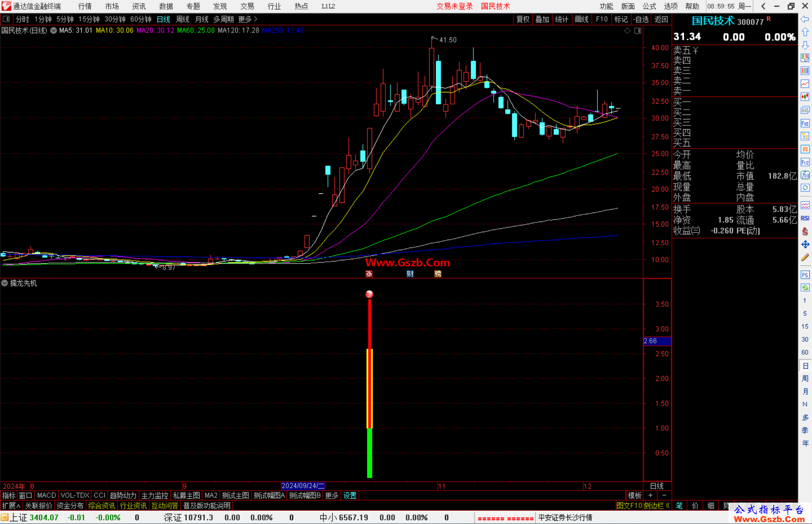
Task: Click the diamond icon at chart top-right
Action: (x=627, y=31)
